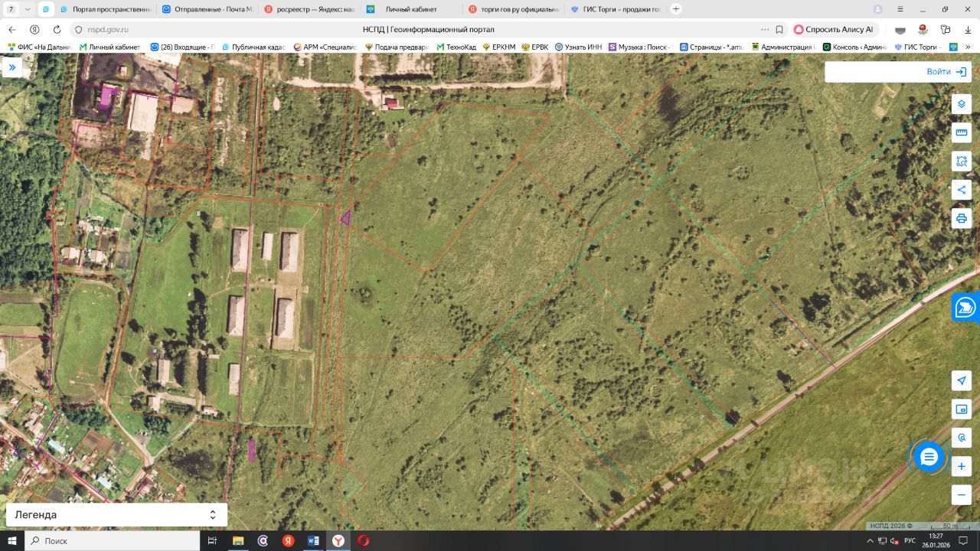Screen dimensions: 980x551
Task: Open the АРМ «Специалист» bookmark
Action: click(x=325, y=47)
